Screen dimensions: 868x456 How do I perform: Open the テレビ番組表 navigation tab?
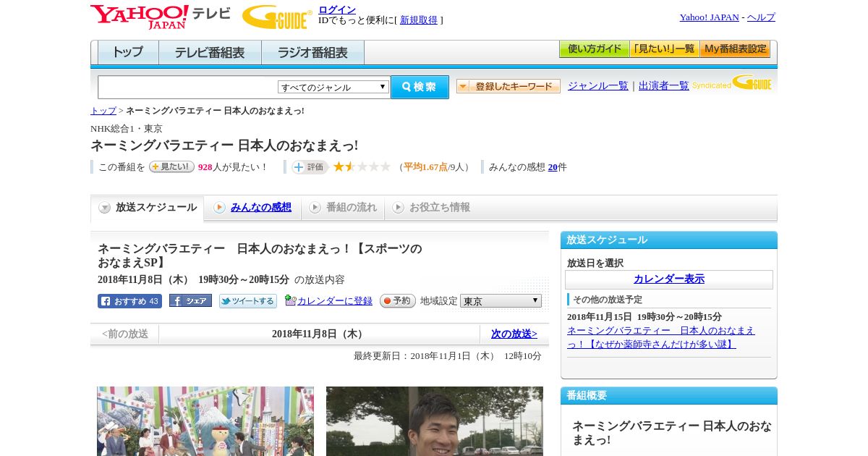click(210, 52)
